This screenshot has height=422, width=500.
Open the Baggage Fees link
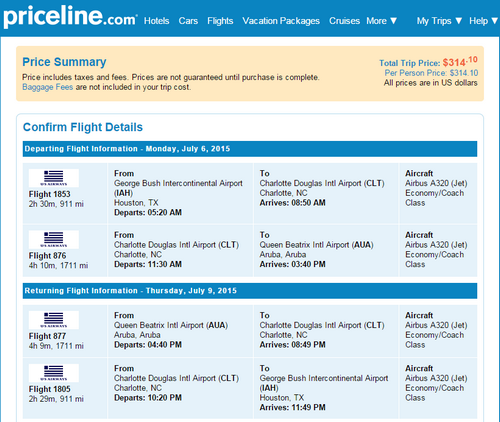coord(47,87)
